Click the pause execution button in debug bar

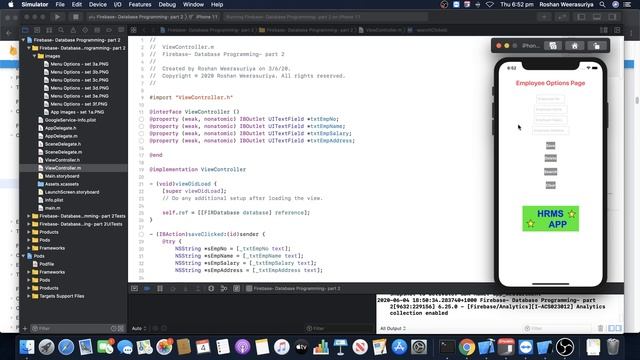tap(160, 289)
